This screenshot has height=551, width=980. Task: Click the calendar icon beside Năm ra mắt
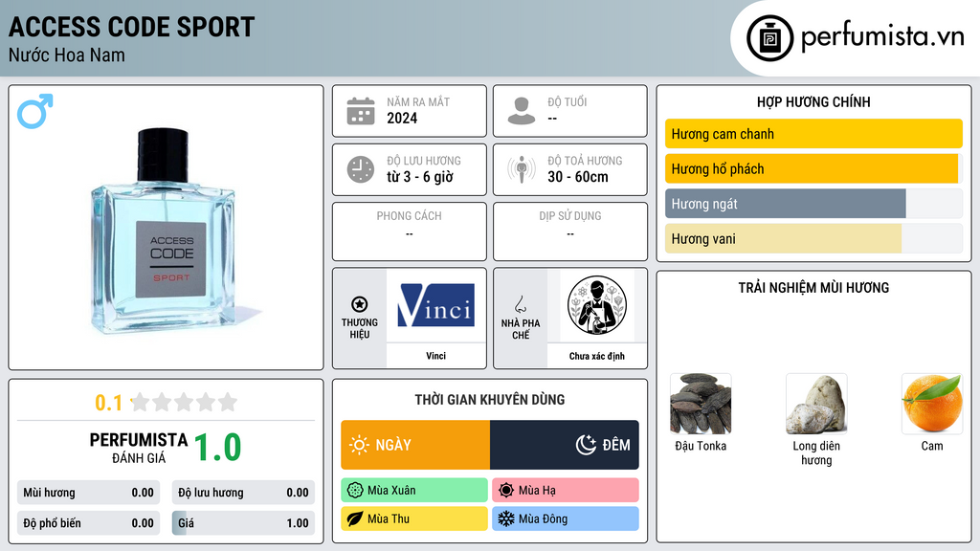[361, 111]
